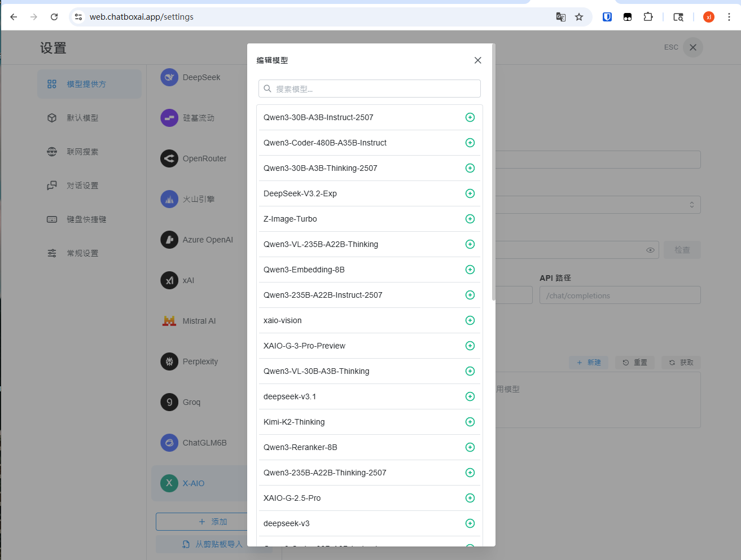
Task: Go back in browser history
Action: [x=14, y=17]
